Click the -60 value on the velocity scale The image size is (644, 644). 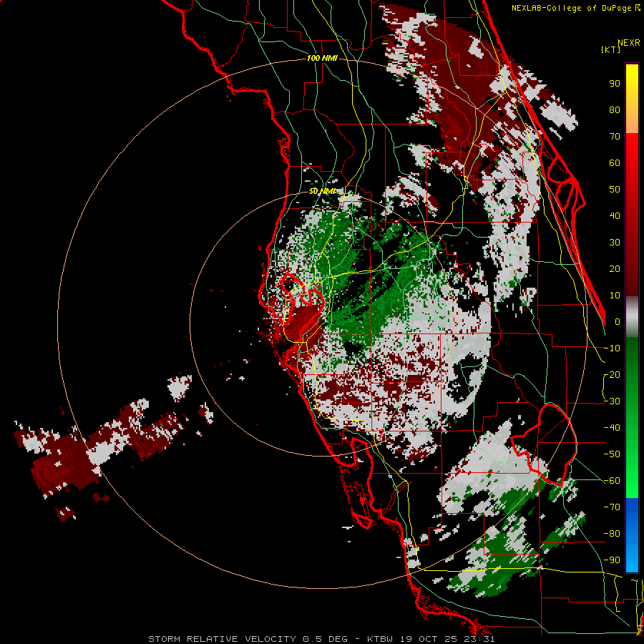coord(612,481)
